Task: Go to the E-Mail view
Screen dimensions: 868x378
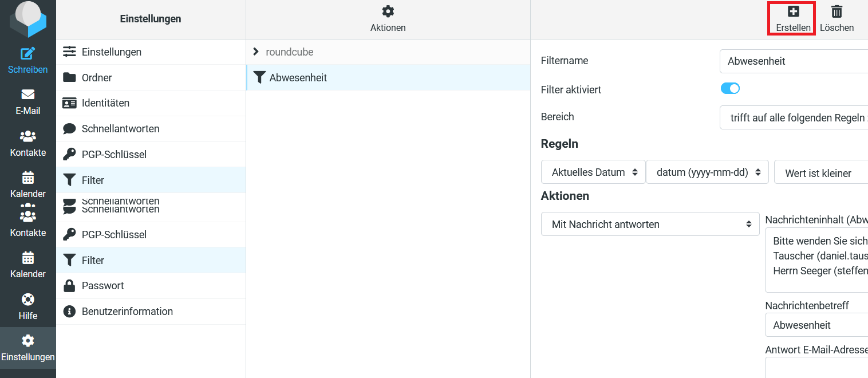Action: pyautogui.click(x=27, y=102)
